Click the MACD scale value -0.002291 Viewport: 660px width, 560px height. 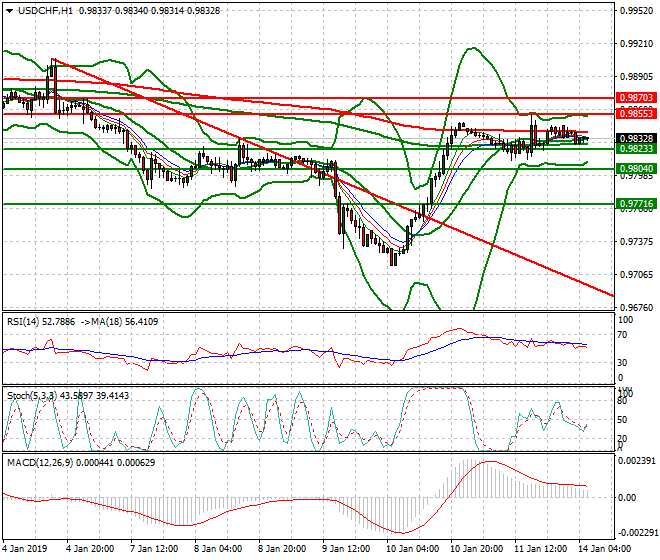[x=636, y=533]
